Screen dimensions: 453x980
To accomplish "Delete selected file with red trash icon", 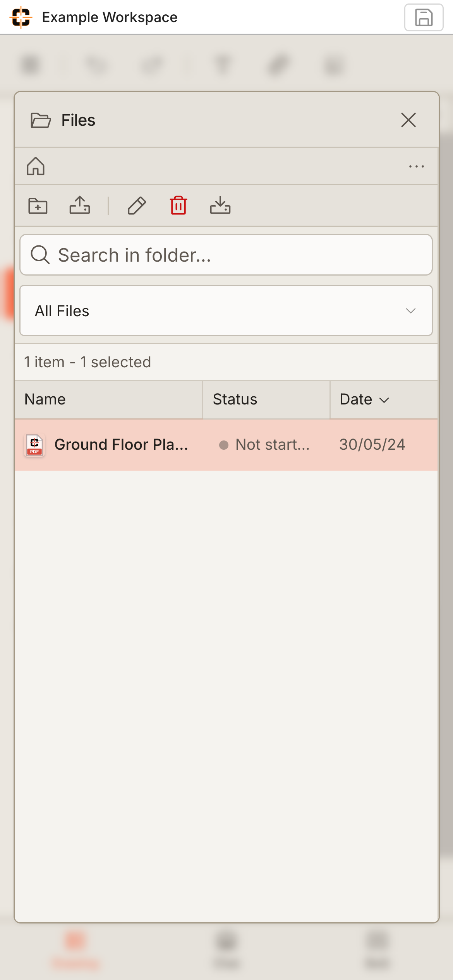I will click(x=178, y=205).
